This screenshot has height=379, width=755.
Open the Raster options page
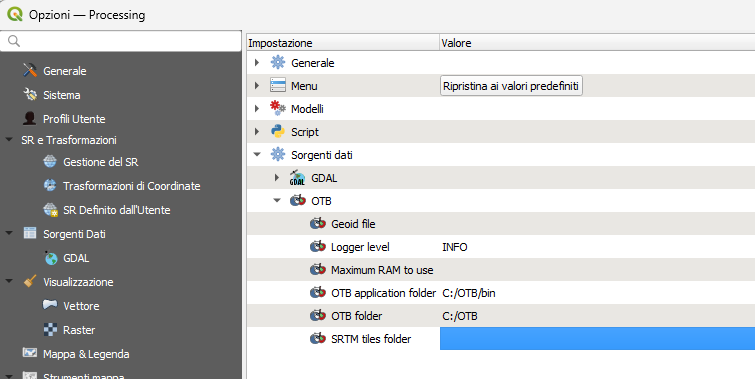coord(79,330)
